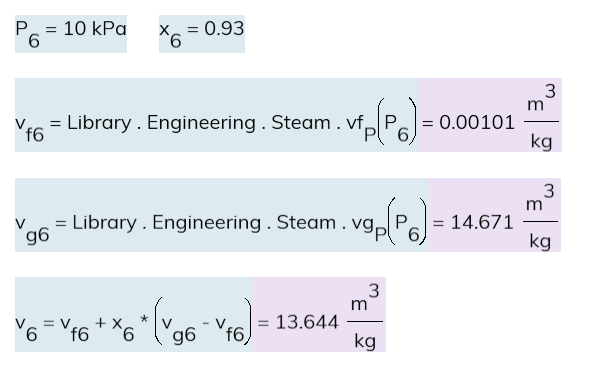Click the parenthesized vg6 - vf6 term

click(x=203, y=321)
